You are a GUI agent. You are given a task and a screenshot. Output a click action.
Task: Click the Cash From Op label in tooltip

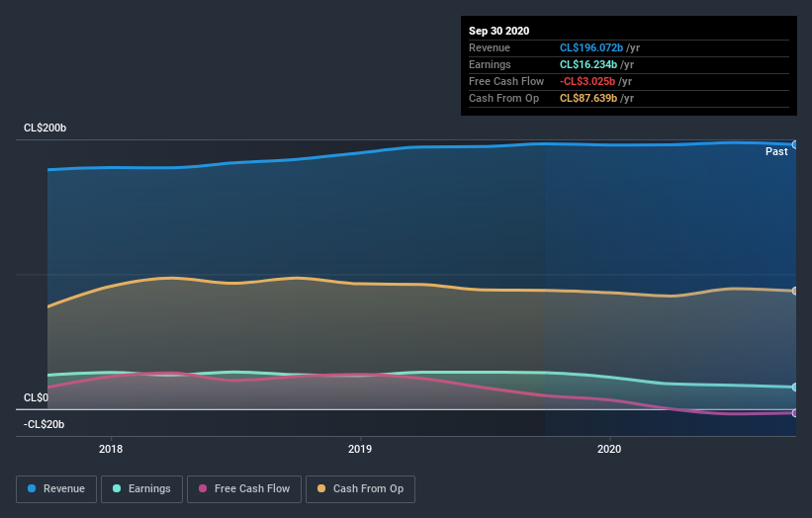[x=503, y=98]
